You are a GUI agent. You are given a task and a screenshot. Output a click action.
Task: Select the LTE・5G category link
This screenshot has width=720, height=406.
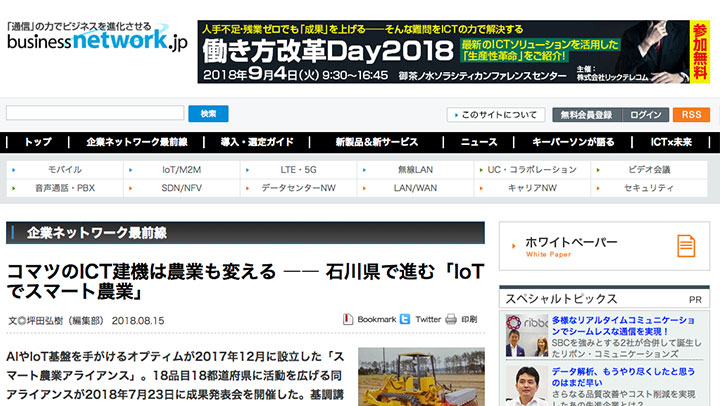tap(298, 169)
